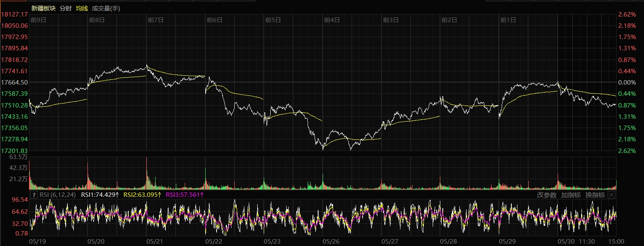This screenshot has width=644, height=246.
Task: Click the 42.3万 volume axis label
Action: coord(19,167)
